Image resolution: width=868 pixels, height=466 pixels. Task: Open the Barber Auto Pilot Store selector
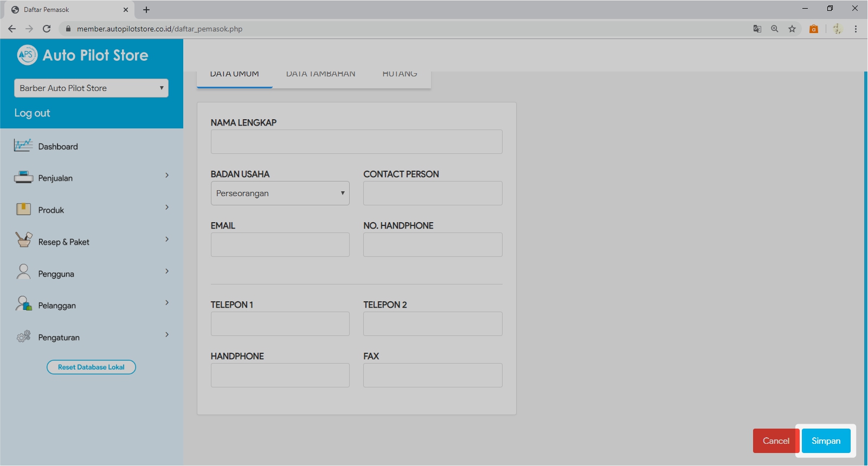pos(91,88)
